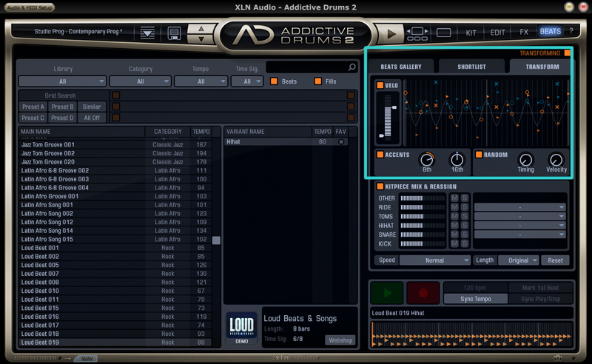The image size is (592, 364).
Task: Click the top bar play button
Action: pyautogui.click(x=391, y=34)
